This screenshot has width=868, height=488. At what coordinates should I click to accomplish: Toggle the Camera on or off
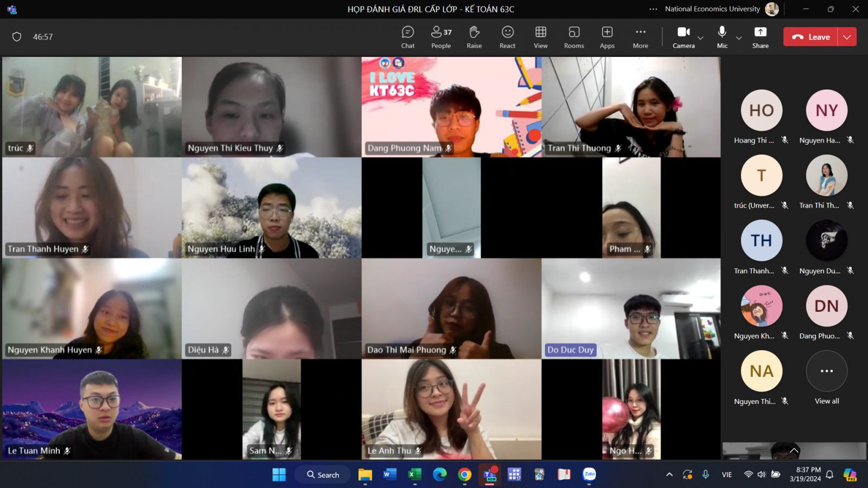tap(684, 37)
